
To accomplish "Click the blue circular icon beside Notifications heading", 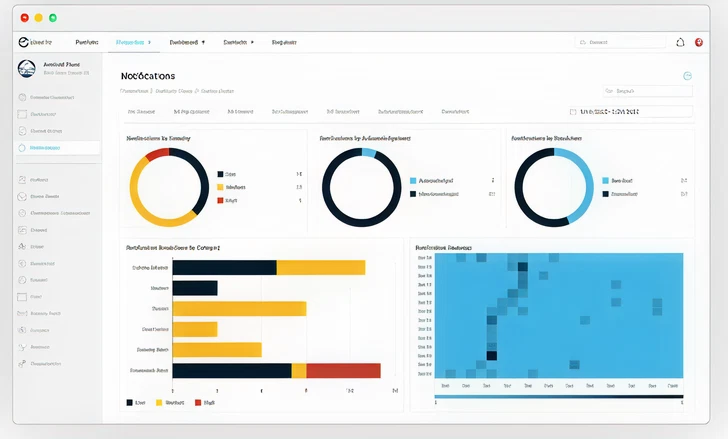I will (x=687, y=76).
